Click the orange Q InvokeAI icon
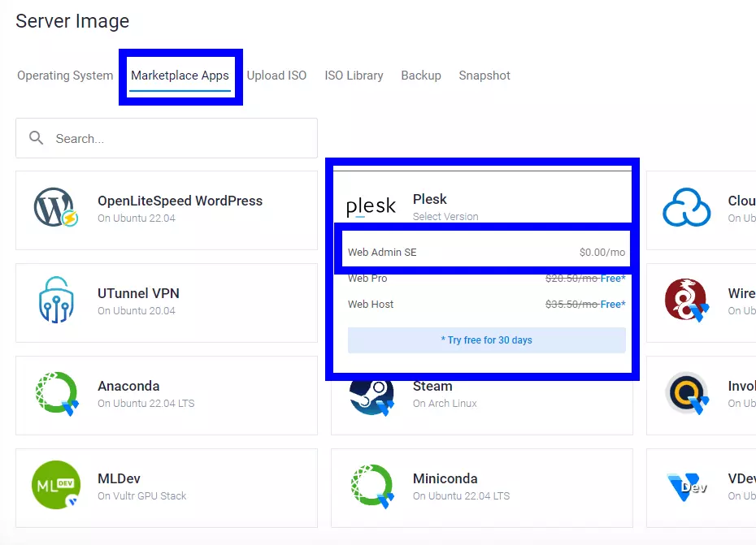Screen dimensions: 756x545 point(687,393)
